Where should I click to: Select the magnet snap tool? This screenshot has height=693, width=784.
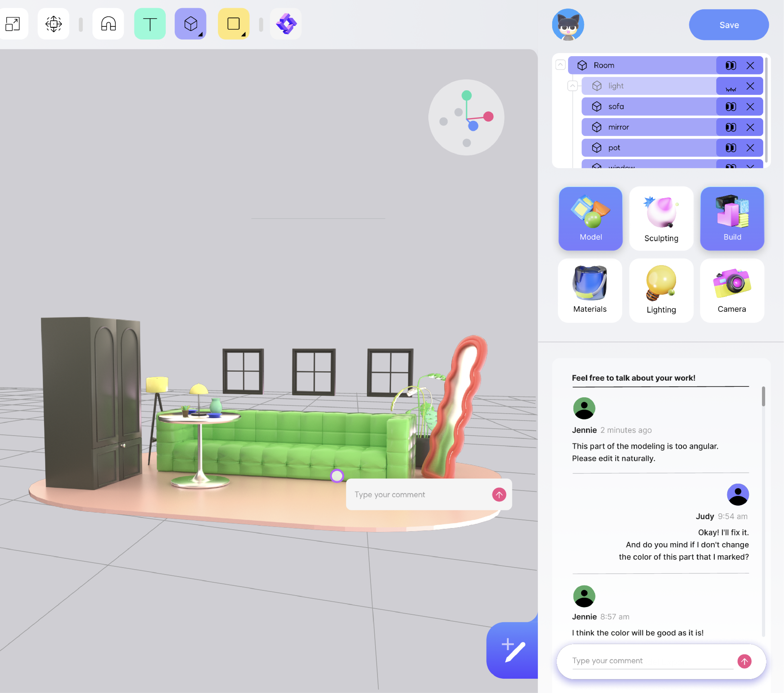click(x=108, y=24)
